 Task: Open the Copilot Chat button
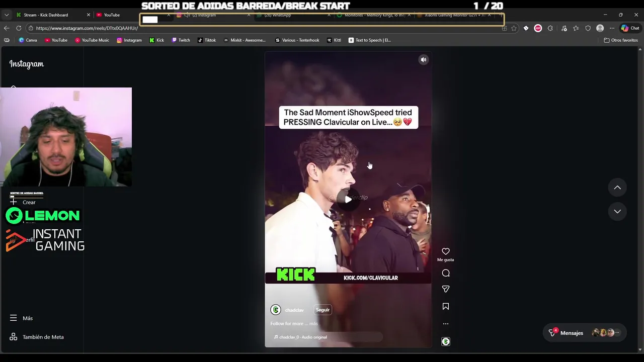[630, 28]
